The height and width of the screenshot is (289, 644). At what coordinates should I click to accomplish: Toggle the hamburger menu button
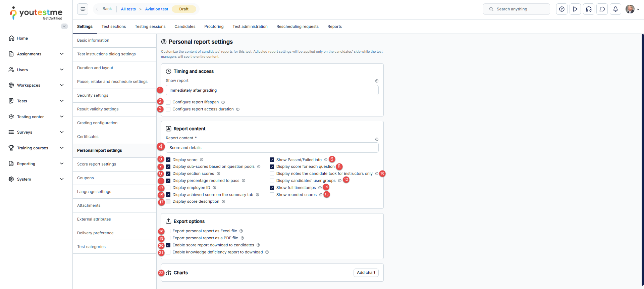click(83, 9)
